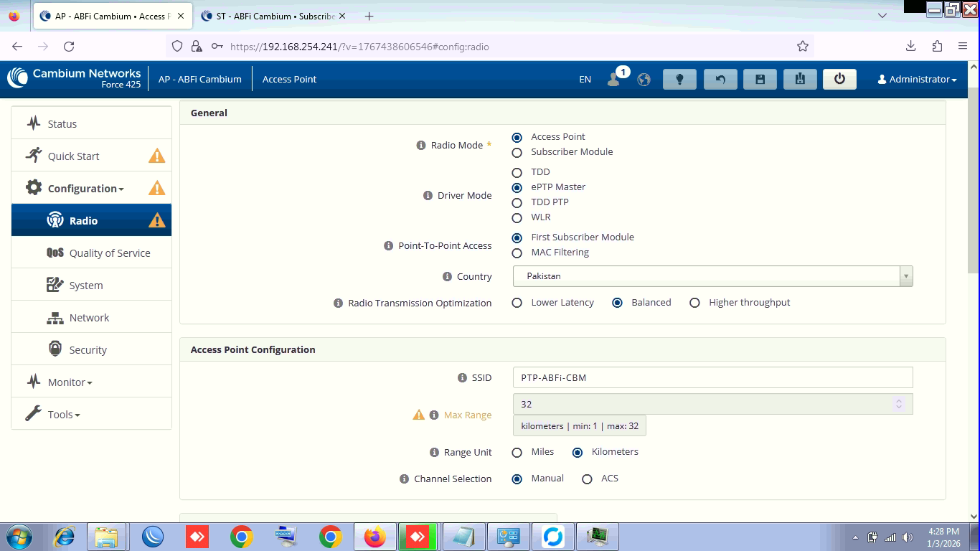Click the lightbulb icon in header toolbar
This screenshot has width=980, height=551.
pyautogui.click(x=679, y=80)
